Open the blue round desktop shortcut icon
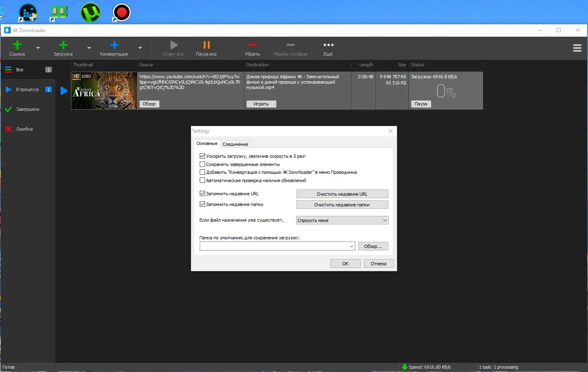Viewport: 588px width, 372px height. tap(28, 12)
